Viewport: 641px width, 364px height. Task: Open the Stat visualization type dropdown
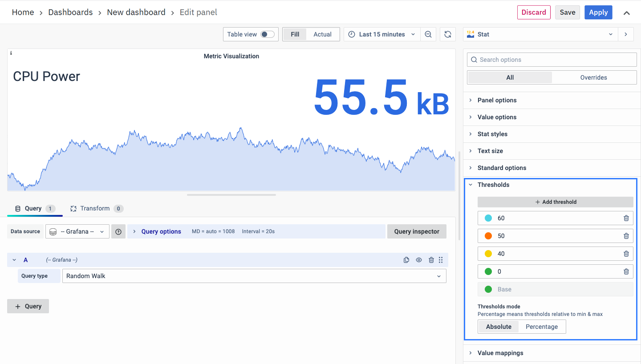pos(540,34)
